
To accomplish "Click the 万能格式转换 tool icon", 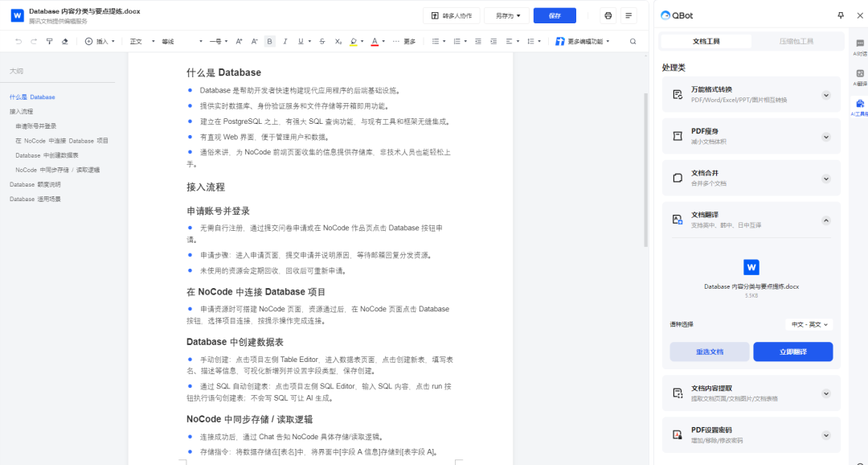I will [678, 95].
